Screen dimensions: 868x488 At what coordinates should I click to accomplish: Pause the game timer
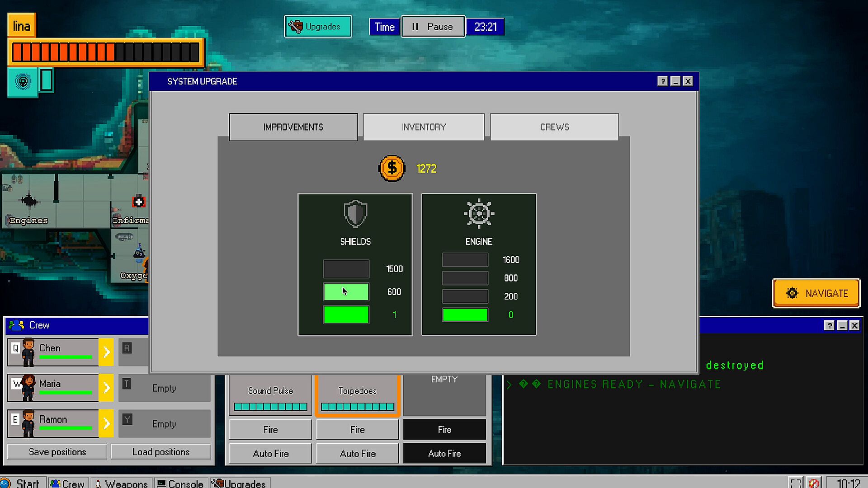(x=433, y=27)
